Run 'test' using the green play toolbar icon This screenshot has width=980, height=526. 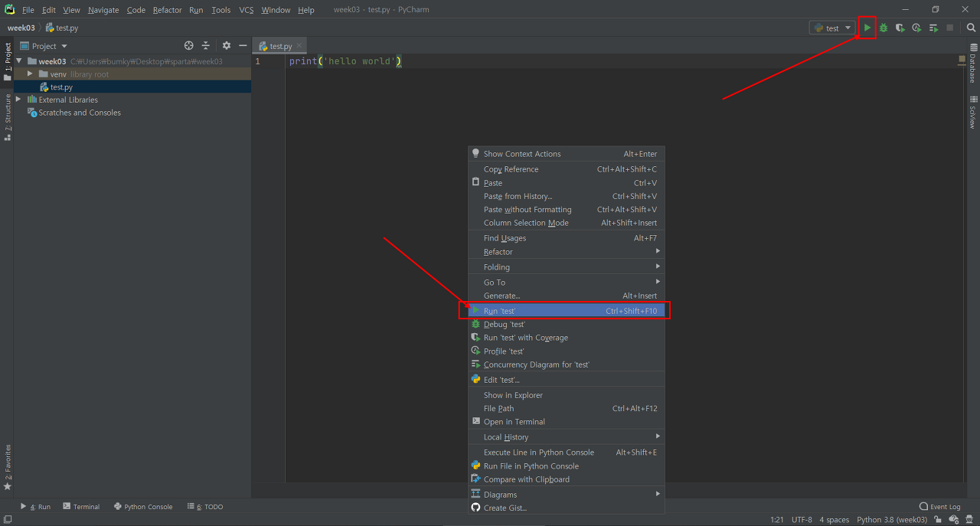pos(867,28)
